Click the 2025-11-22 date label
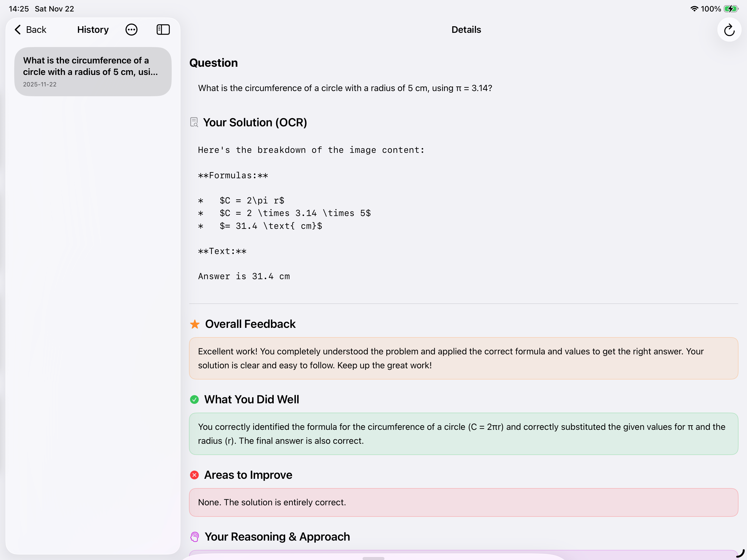The width and height of the screenshot is (747, 560). click(40, 84)
